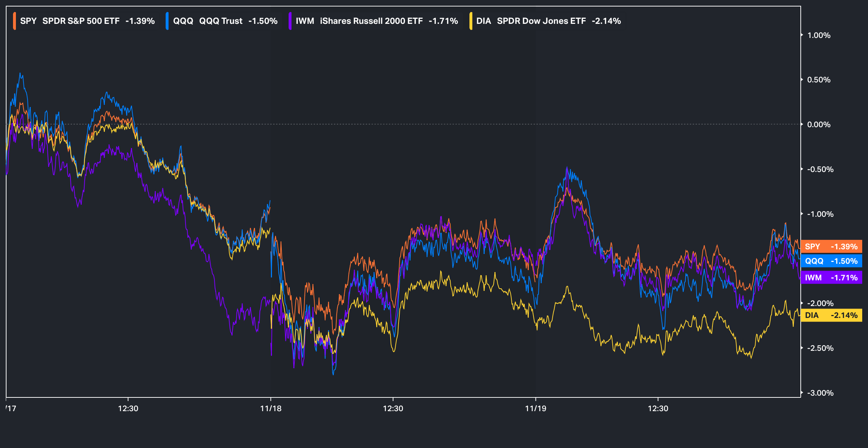Click the DIA yellow legend color bar
Image resolution: width=868 pixels, height=448 pixels.
(x=471, y=21)
